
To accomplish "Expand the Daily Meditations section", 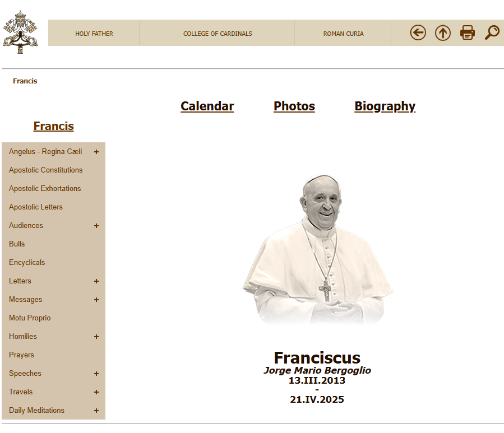I will coord(96,410).
